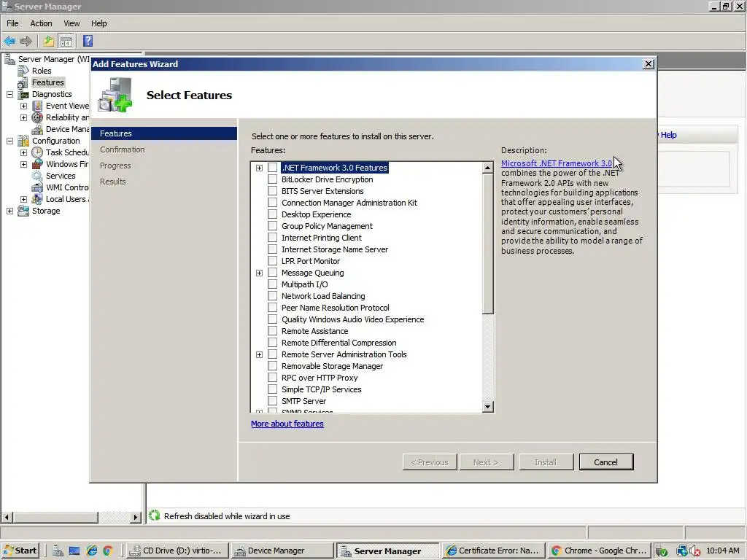Click the Server Manager quick launch icon
This screenshot has height=560, width=747.
point(58,551)
